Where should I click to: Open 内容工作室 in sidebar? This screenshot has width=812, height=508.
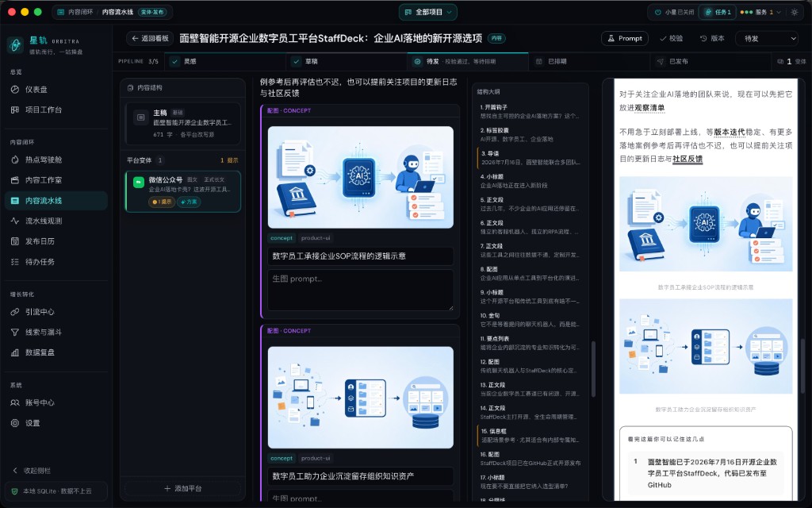[56, 180]
